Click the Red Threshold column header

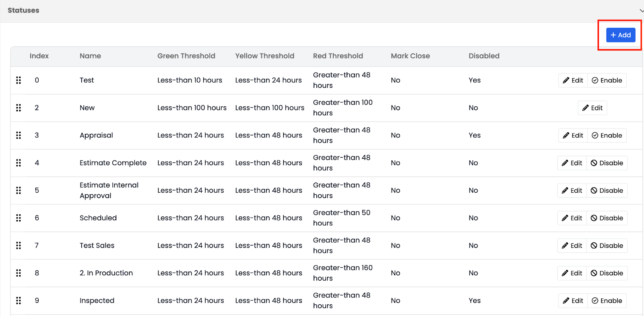pyautogui.click(x=338, y=56)
